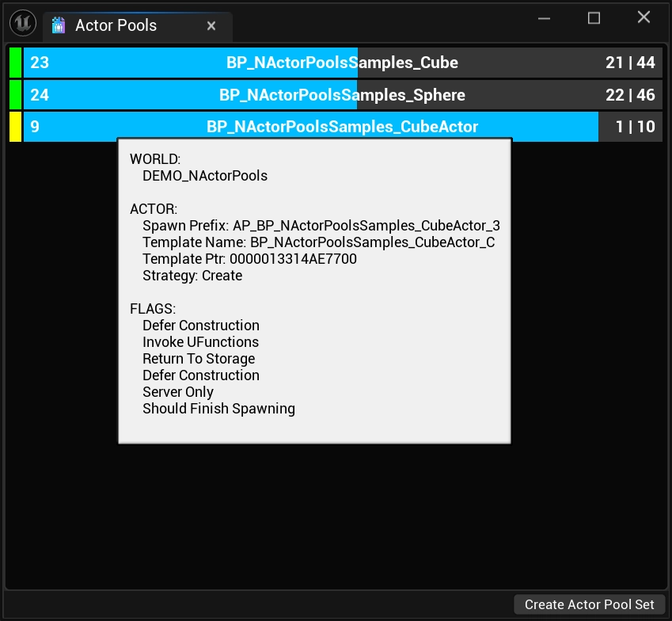
Task: Click the 1 | 10 usage value
Action: point(635,127)
